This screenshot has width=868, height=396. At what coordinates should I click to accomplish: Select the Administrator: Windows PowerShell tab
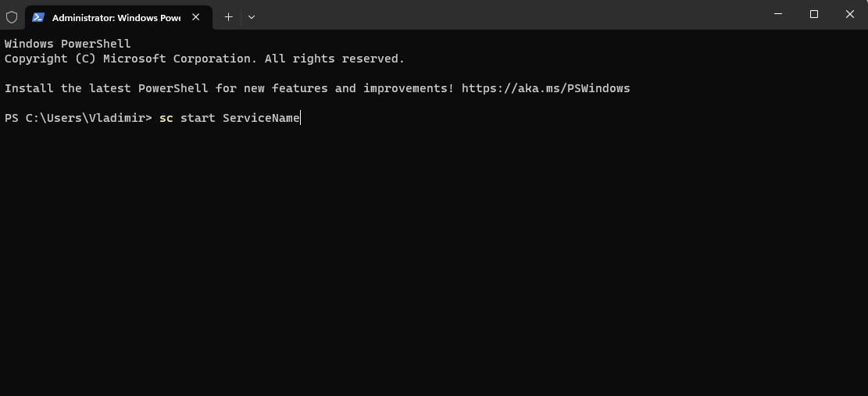click(116, 16)
